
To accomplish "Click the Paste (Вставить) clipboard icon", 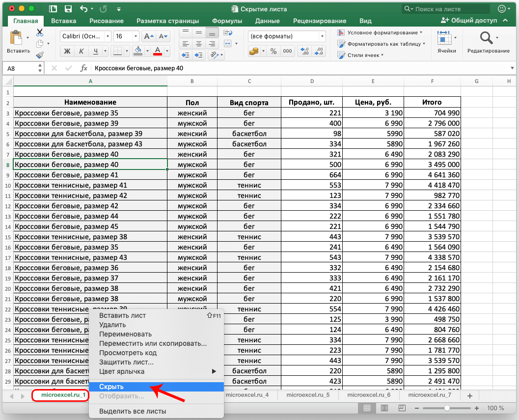I will pyautogui.click(x=16, y=38).
